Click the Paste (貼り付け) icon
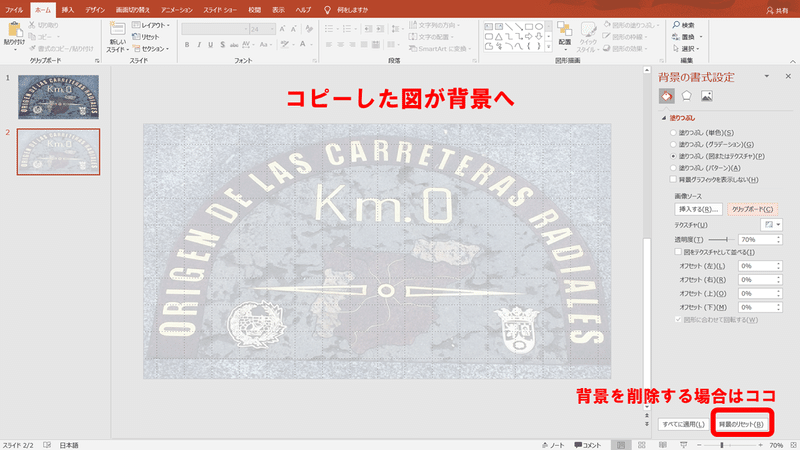 [14, 30]
